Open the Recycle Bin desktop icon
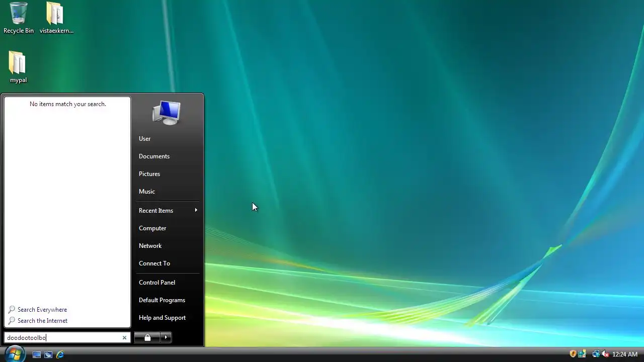Image resolution: width=644 pixels, height=362 pixels. [19, 18]
